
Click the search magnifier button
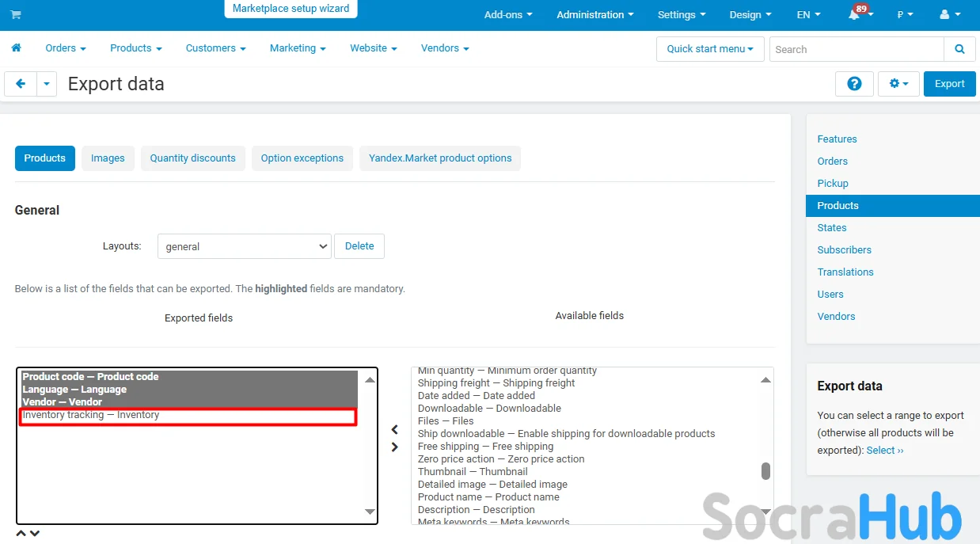959,49
